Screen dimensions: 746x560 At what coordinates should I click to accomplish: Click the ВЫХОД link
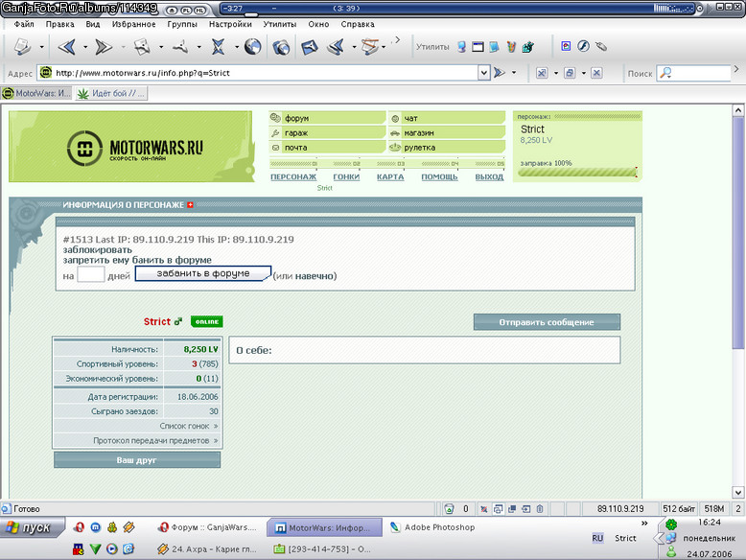489,177
